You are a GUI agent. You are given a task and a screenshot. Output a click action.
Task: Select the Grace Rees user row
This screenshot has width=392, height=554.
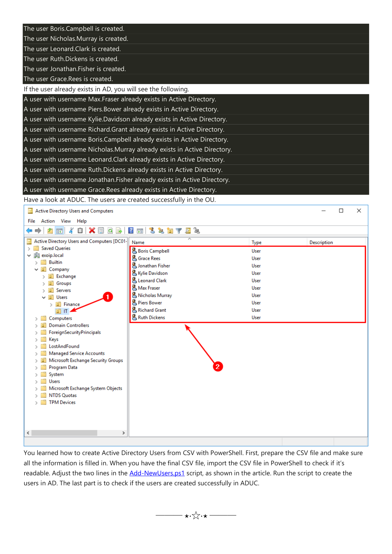149,258
